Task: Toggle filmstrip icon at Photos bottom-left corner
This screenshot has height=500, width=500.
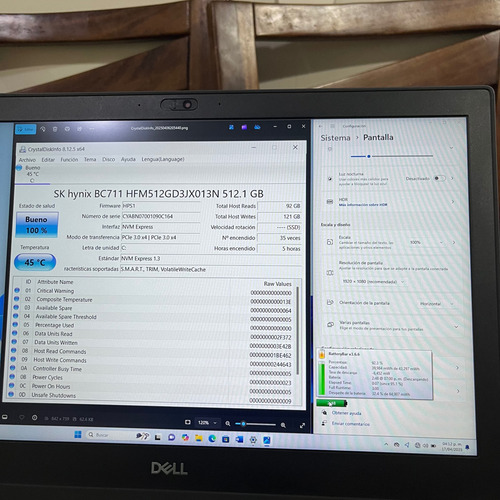Action: (5, 417)
